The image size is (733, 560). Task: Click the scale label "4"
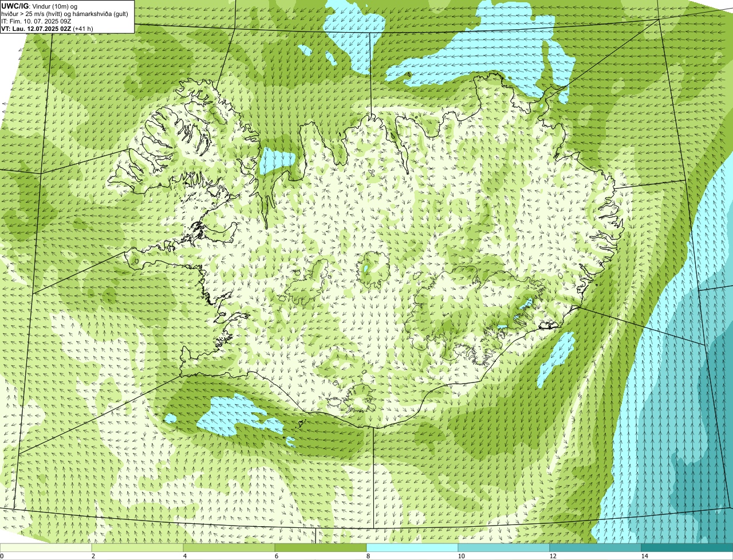[x=185, y=556]
